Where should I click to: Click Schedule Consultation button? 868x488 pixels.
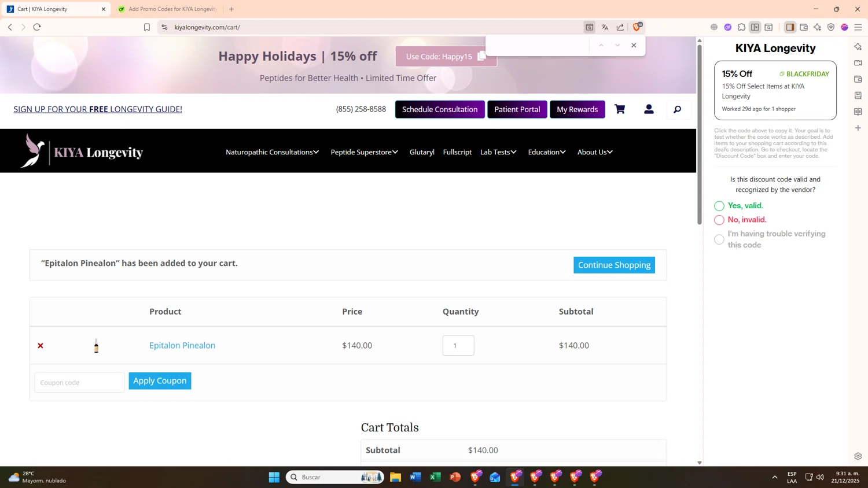(440, 109)
